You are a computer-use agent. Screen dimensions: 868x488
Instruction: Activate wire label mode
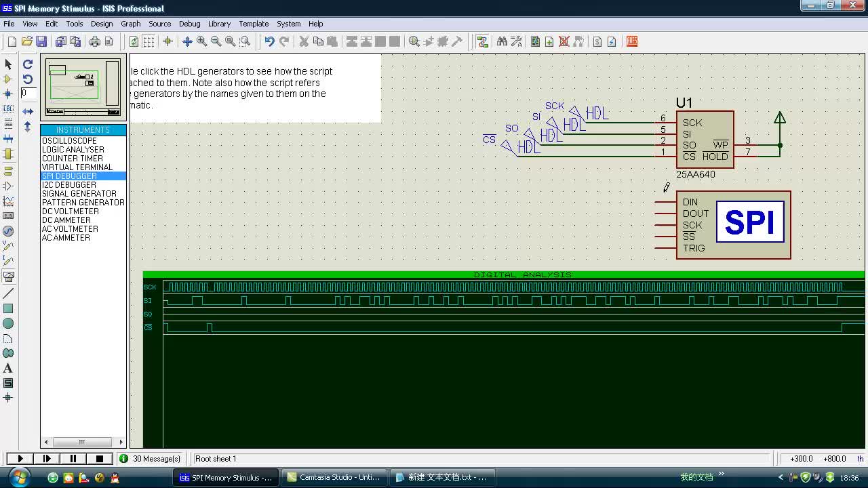point(8,109)
